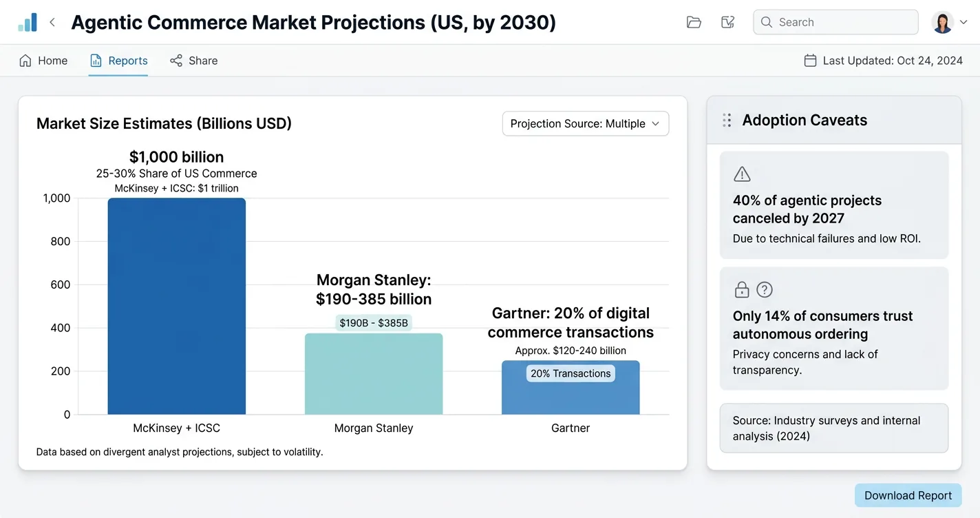Click the Share nodes icon
980x518 pixels.
176,61
